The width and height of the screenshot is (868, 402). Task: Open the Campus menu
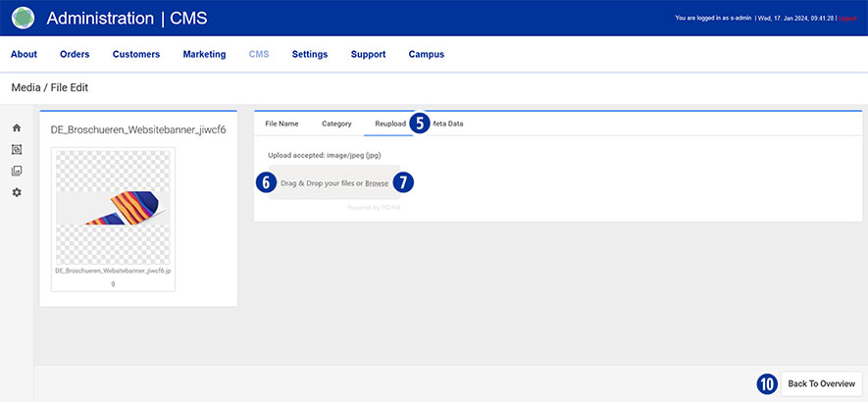(427, 55)
